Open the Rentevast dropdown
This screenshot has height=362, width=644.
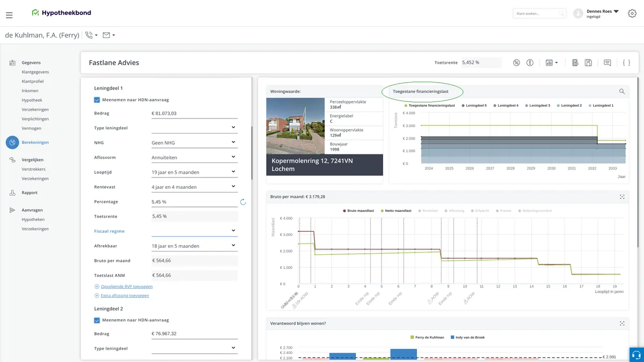tap(194, 187)
